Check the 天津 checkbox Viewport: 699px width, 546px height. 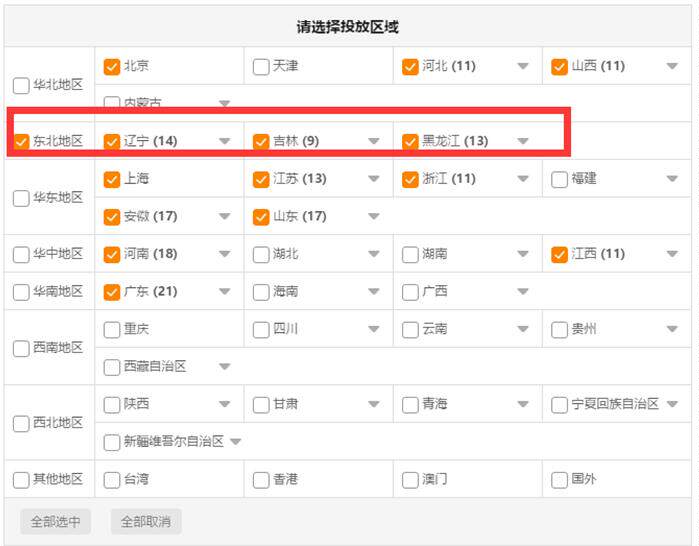(x=261, y=67)
